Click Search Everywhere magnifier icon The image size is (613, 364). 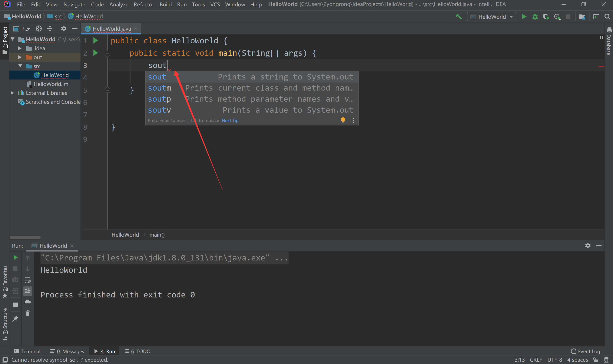(x=607, y=16)
